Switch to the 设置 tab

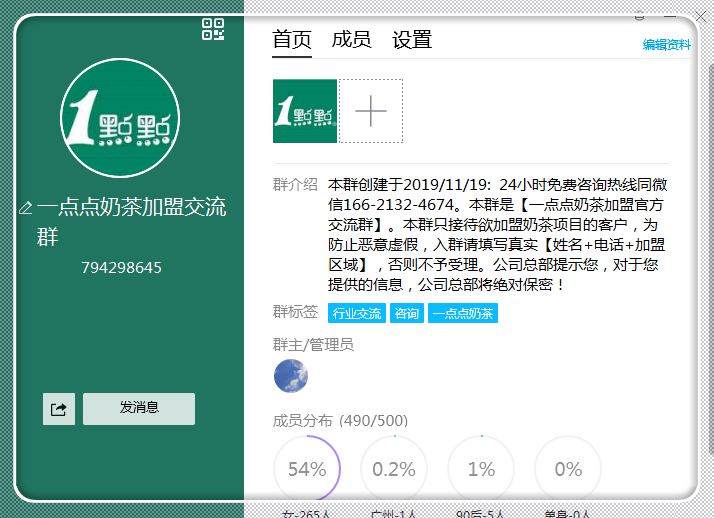(x=412, y=40)
